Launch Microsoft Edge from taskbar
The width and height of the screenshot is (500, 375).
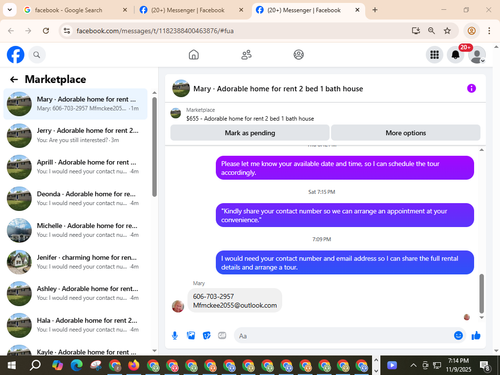(77, 366)
